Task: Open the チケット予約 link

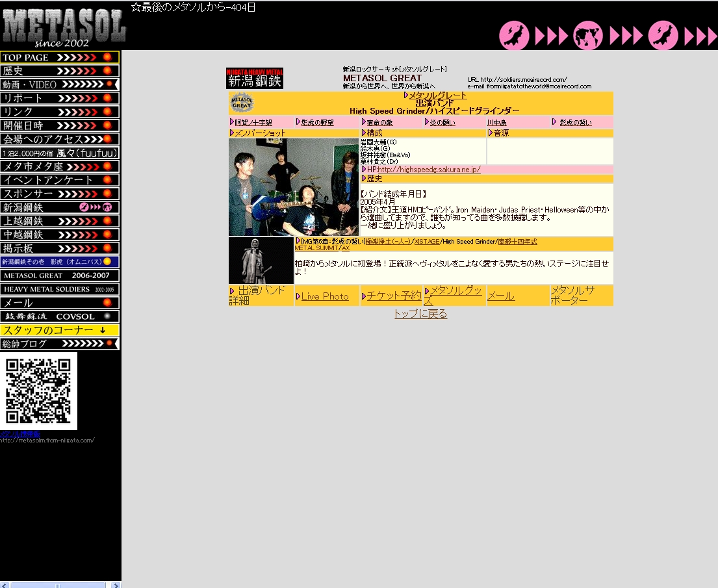Action: click(394, 296)
